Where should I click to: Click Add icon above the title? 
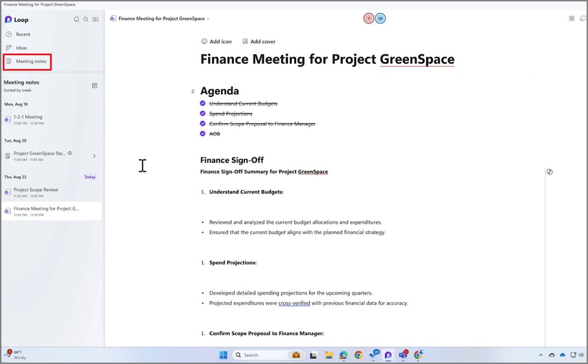(x=216, y=41)
